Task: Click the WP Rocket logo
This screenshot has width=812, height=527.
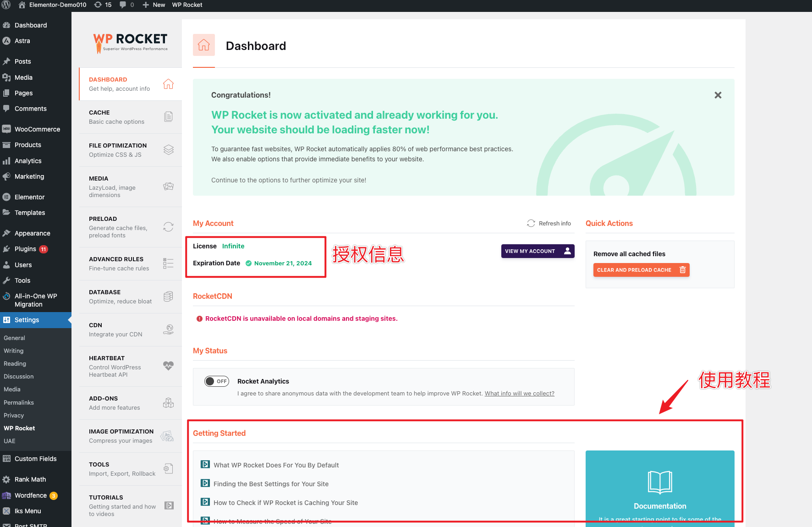Action: 131,43
